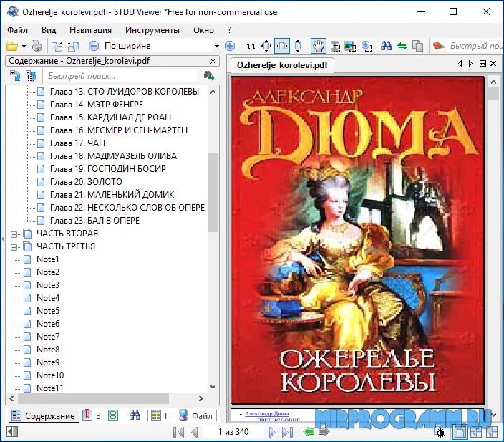Switch to the search binoculars sidebar tab

click(135, 415)
